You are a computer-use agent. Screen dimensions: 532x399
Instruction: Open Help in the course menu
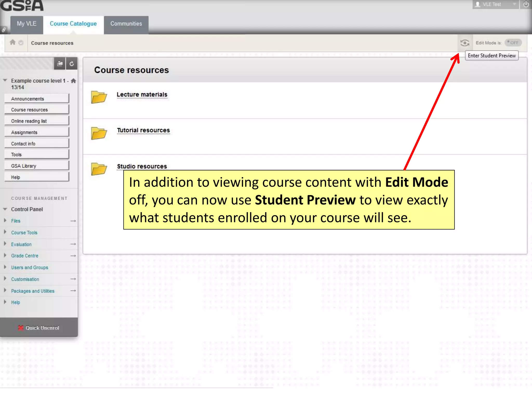click(37, 177)
